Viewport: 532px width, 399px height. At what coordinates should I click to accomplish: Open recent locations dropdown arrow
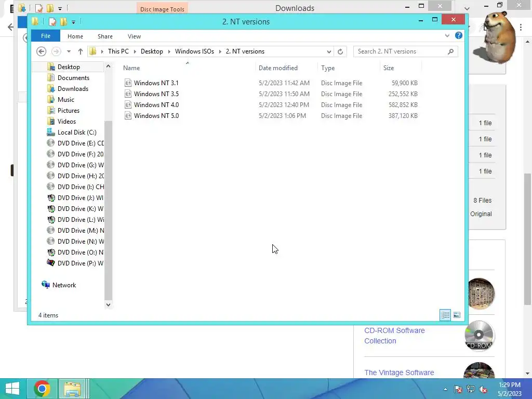(x=69, y=51)
